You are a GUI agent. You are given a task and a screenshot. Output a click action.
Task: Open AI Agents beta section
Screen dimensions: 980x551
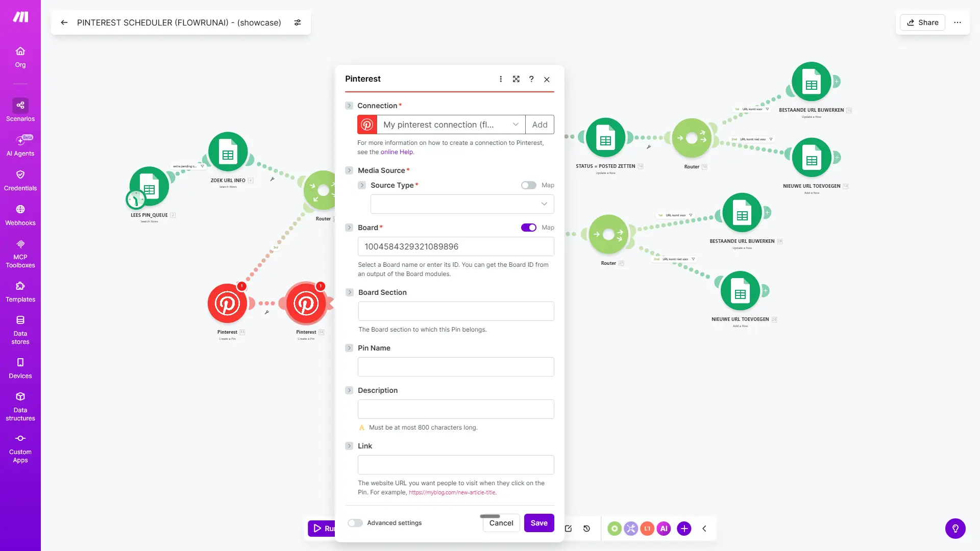coord(20,145)
